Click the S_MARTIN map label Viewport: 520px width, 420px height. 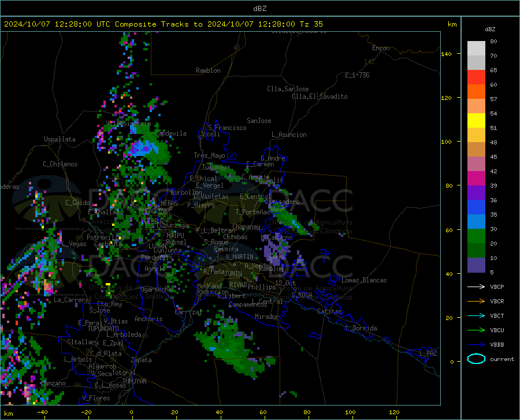coord(239,257)
